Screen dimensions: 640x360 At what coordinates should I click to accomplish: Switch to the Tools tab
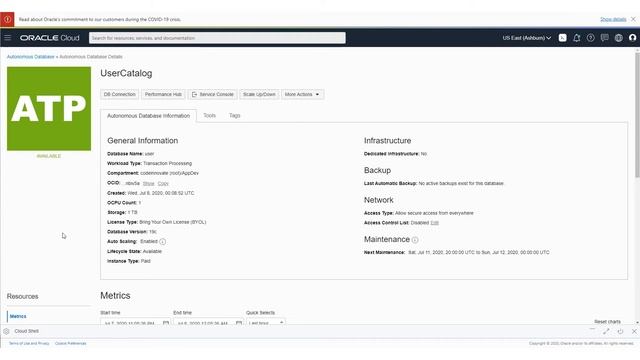click(x=209, y=116)
